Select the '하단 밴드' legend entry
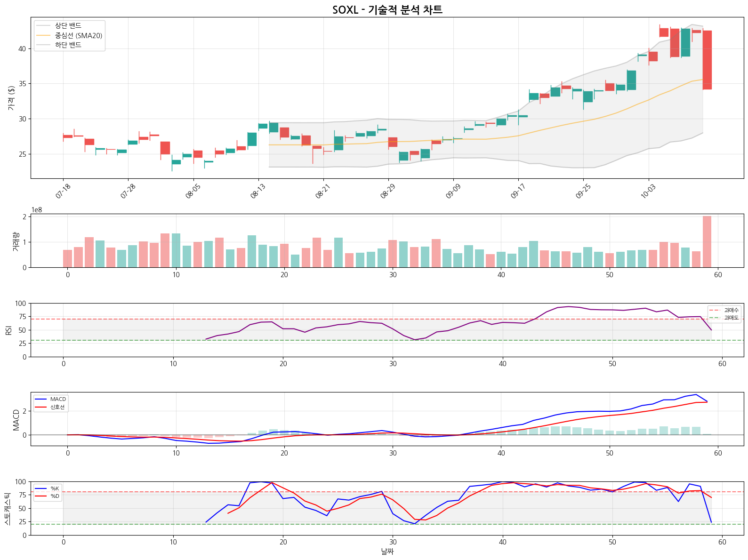The image size is (748, 560). tap(68, 45)
